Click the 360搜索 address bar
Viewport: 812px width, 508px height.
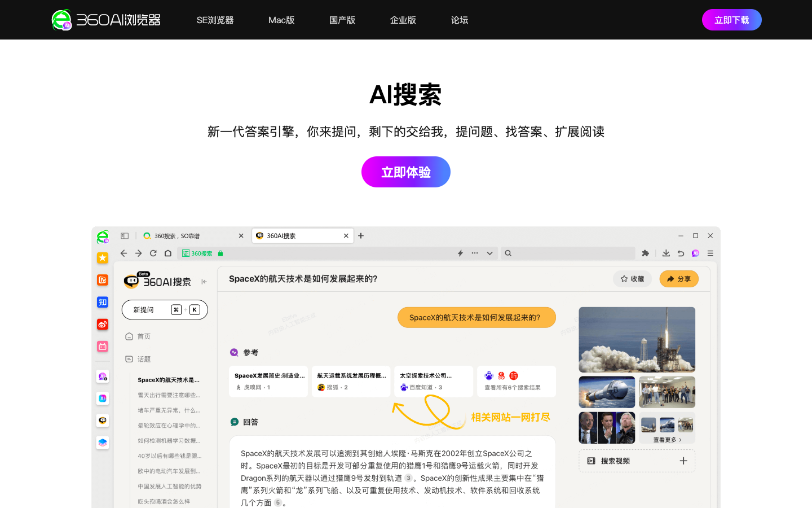[x=338, y=253]
